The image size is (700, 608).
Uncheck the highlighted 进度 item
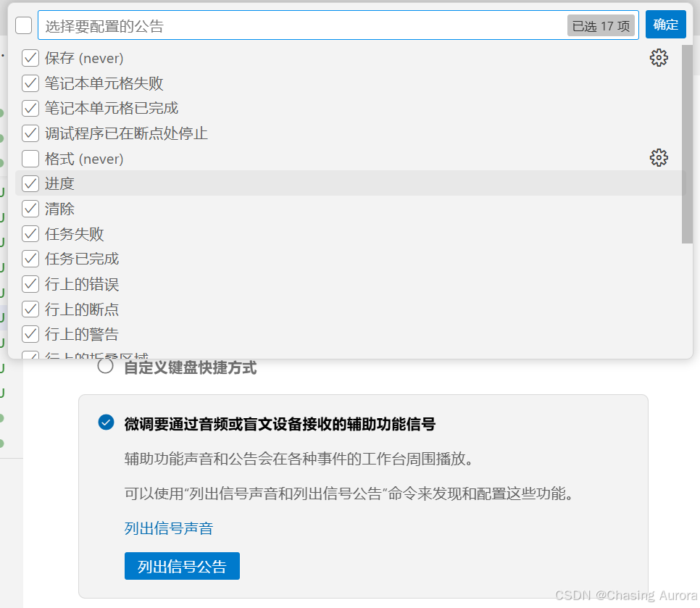coord(30,183)
